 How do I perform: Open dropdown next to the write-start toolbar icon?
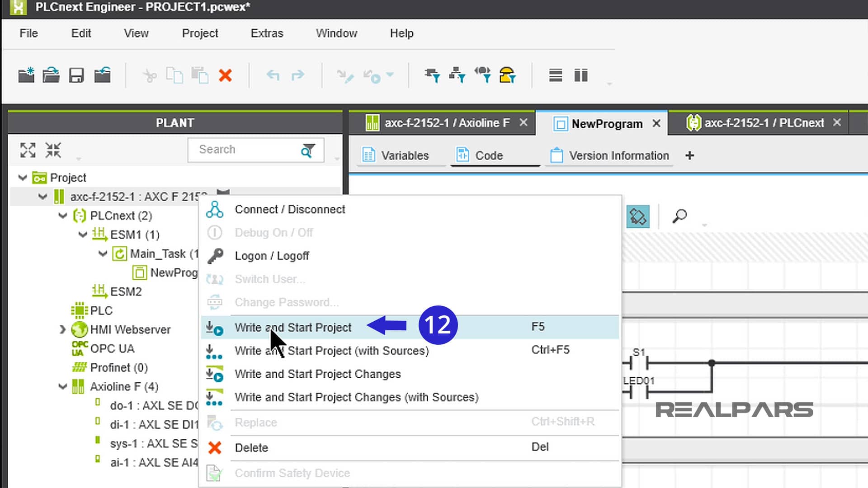pyautogui.click(x=390, y=75)
